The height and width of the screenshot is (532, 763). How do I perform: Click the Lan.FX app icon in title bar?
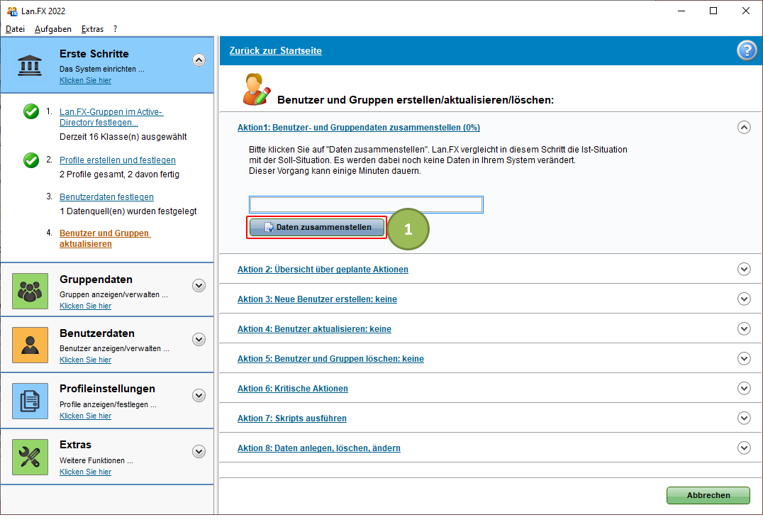11,11
